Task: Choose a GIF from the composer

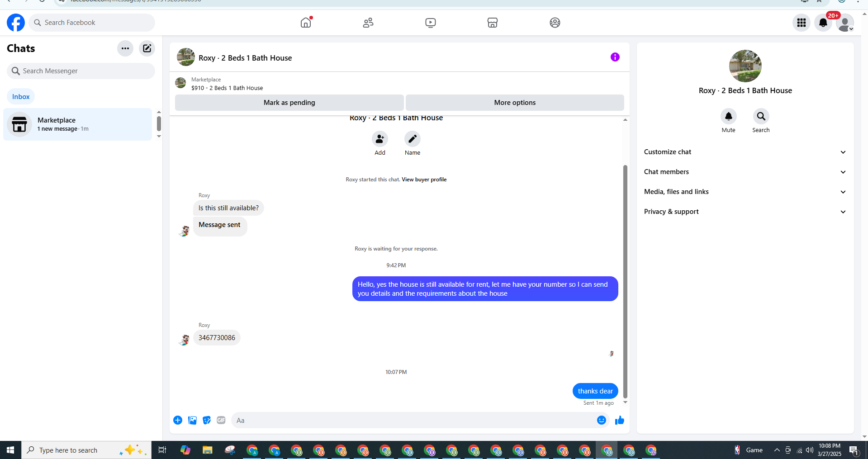Action: pos(221,421)
